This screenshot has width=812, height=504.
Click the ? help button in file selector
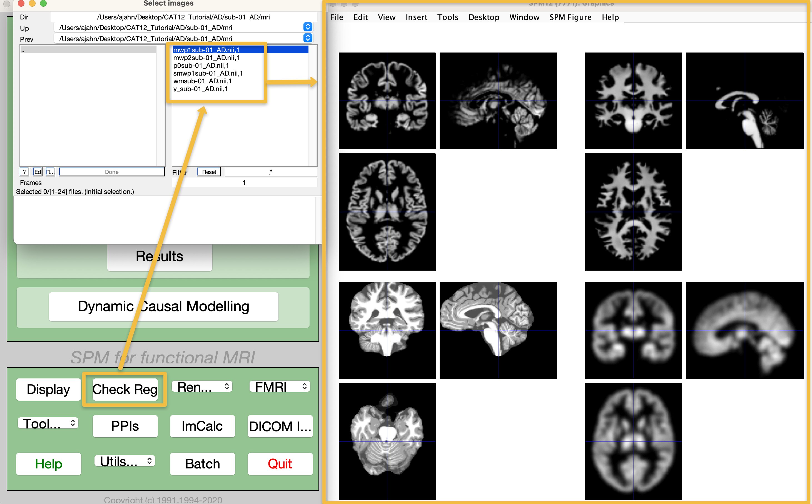click(x=24, y=172)
